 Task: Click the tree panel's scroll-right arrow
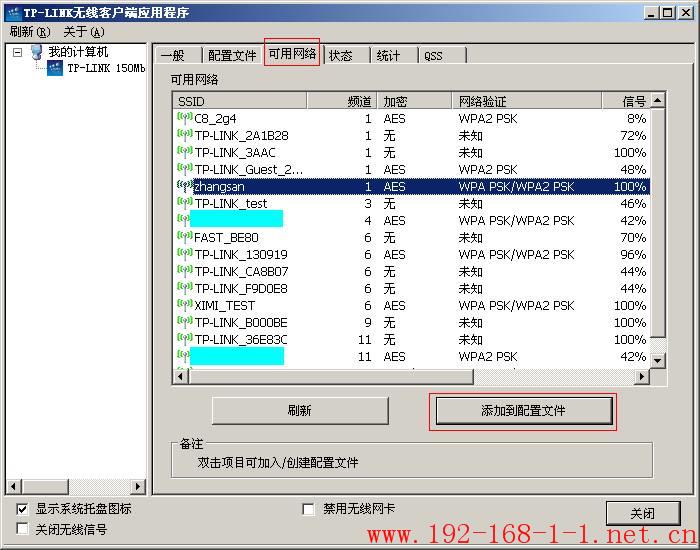[138, 486]
